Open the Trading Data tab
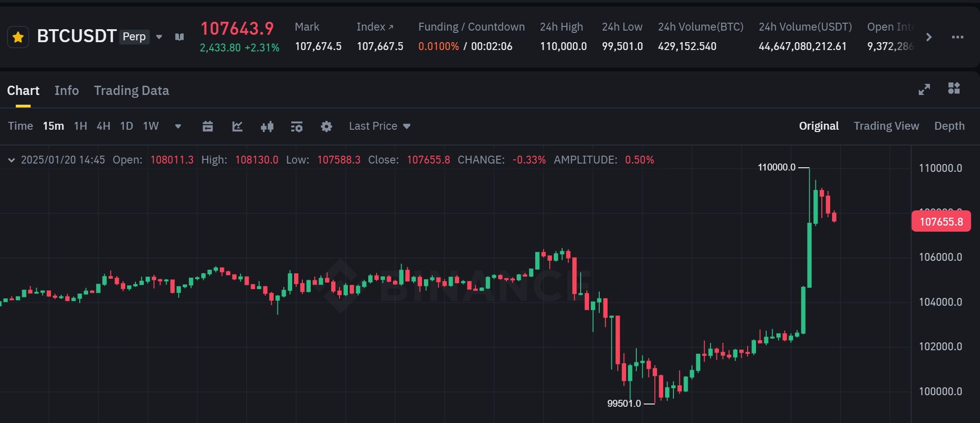The width and height of the screenshot is (980, 423). coord(131,90)
